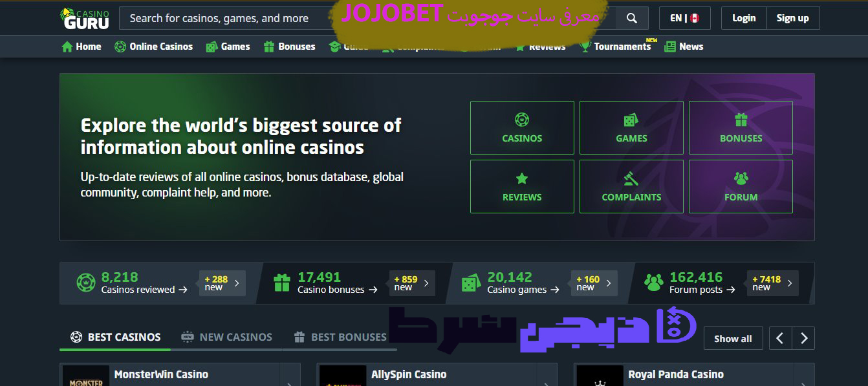Open the CASINOS tile in hero banner
Viewport: 868px width, 386px height.
click(522, 127)
